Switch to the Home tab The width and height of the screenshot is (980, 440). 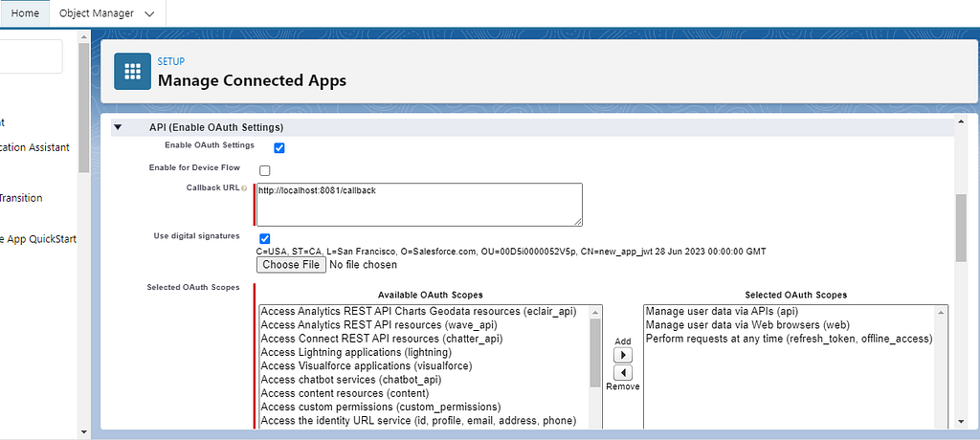click(x=25, y=13)
